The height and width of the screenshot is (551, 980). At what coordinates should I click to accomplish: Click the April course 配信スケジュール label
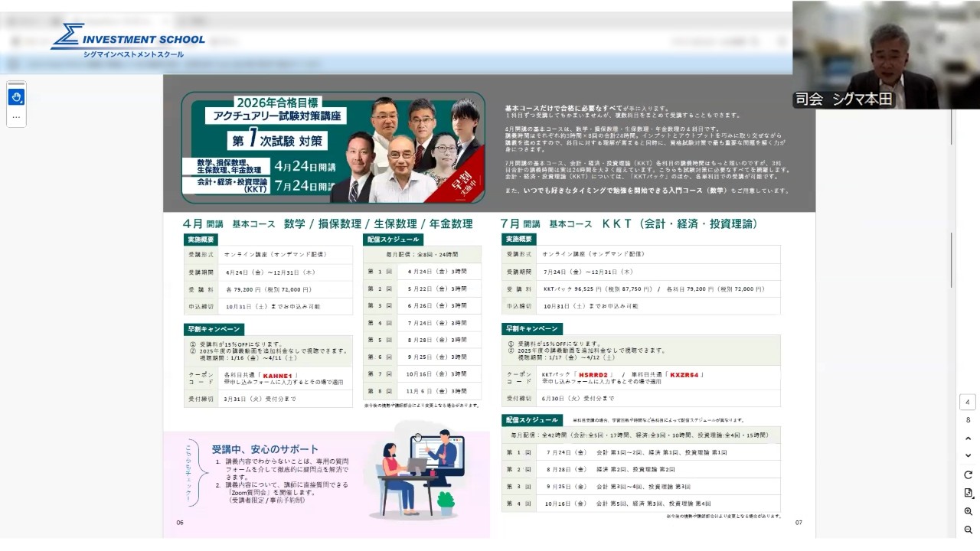tap(393, 240)
